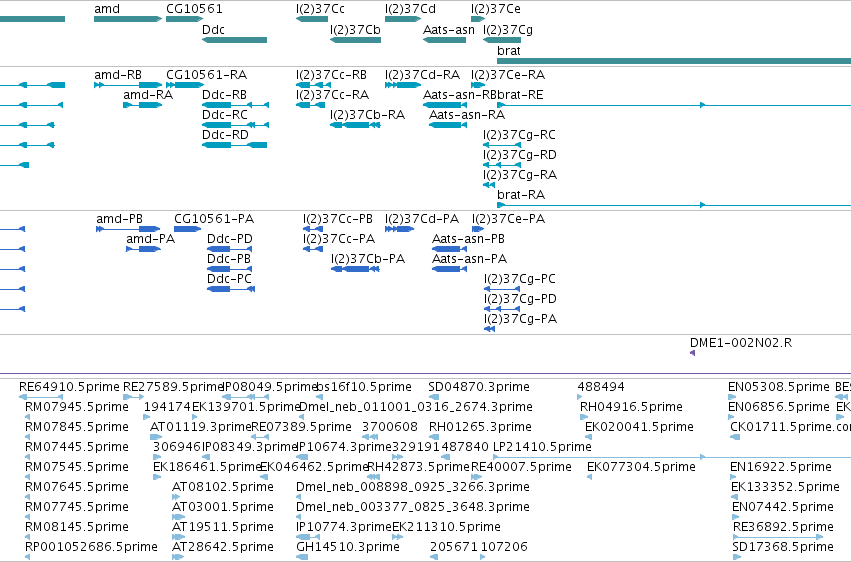This screenshot has height=562, width=851.
Task: Select the Aats-asn-PB protein feature
Action: pos(449,249)
